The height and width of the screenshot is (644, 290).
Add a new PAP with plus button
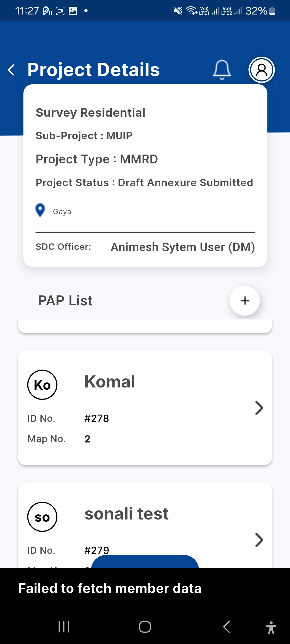tap(245, 301)
